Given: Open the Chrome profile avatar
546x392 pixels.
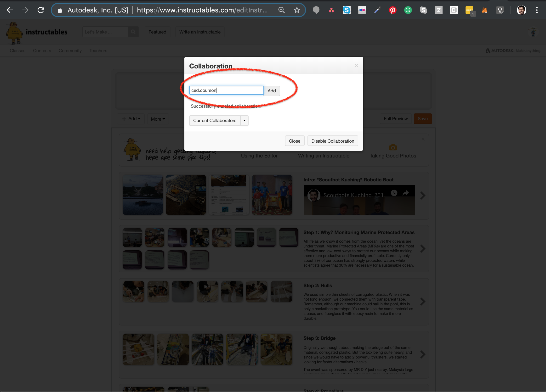Looking at the screenshot, I should 521,10.
